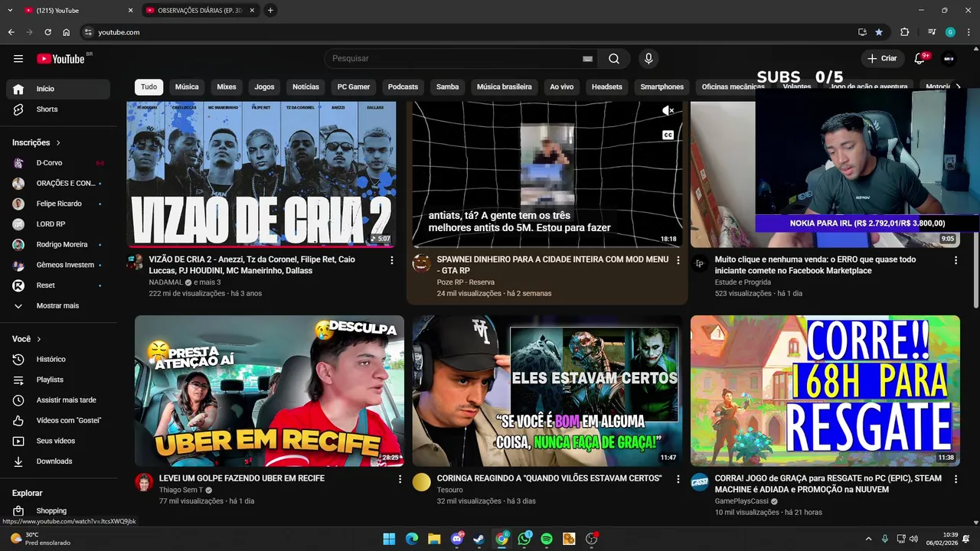The image size is (980, 551).
Task: Open options for LEVEI UM GOLPE video
Action: pyautogui.click(x=400, y=479)
